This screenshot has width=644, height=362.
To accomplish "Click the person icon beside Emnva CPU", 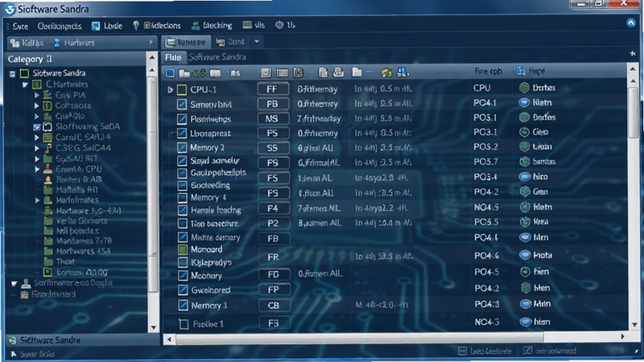I will pyautogui.click(x=48, y=169).
